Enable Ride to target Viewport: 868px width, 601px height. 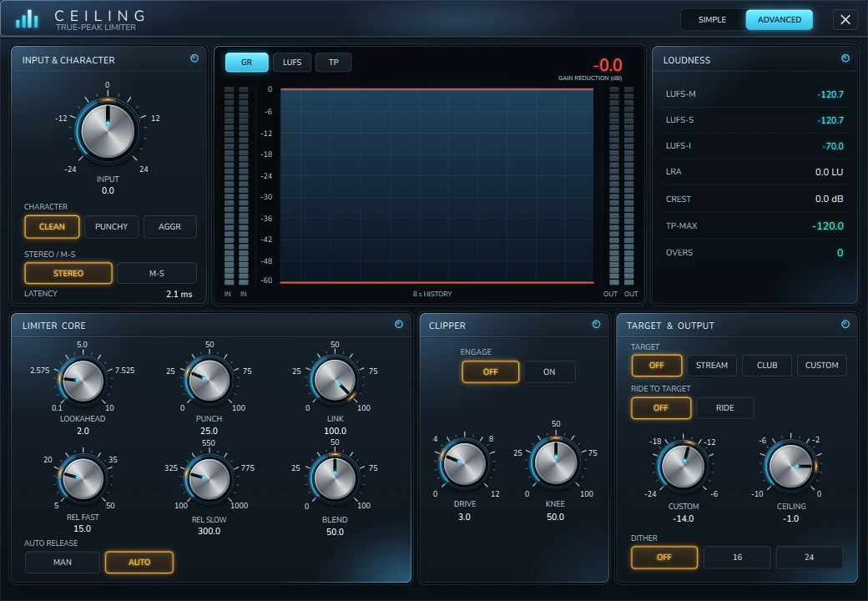tap(724, 408)
